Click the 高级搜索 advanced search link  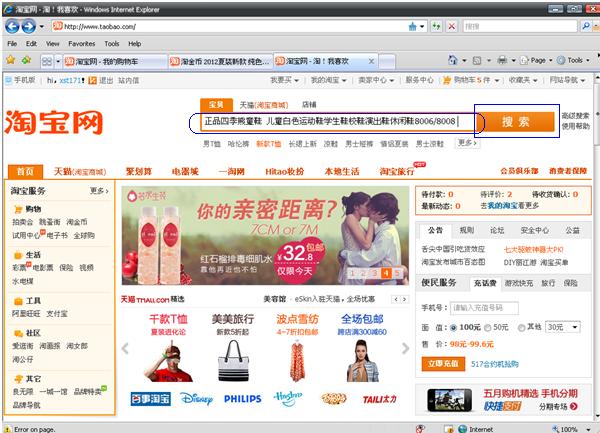(x=576, y=116)
